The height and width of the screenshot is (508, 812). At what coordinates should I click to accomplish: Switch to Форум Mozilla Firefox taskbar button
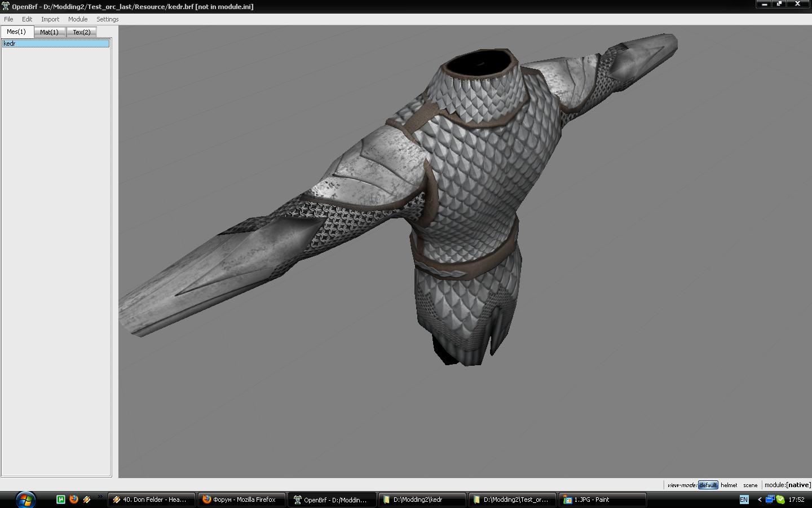(241, 500)
